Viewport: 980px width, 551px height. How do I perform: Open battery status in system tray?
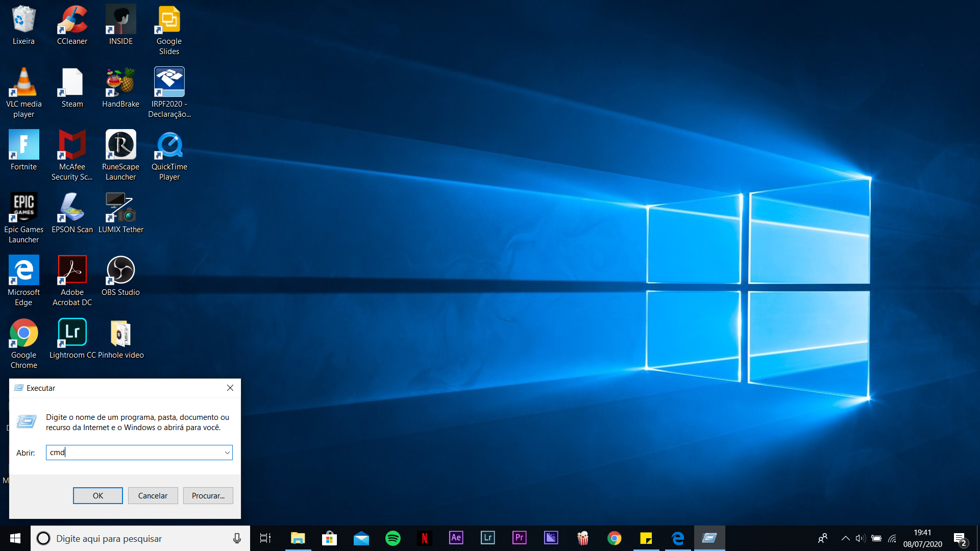pyautogui.click(x=876, y=538)
